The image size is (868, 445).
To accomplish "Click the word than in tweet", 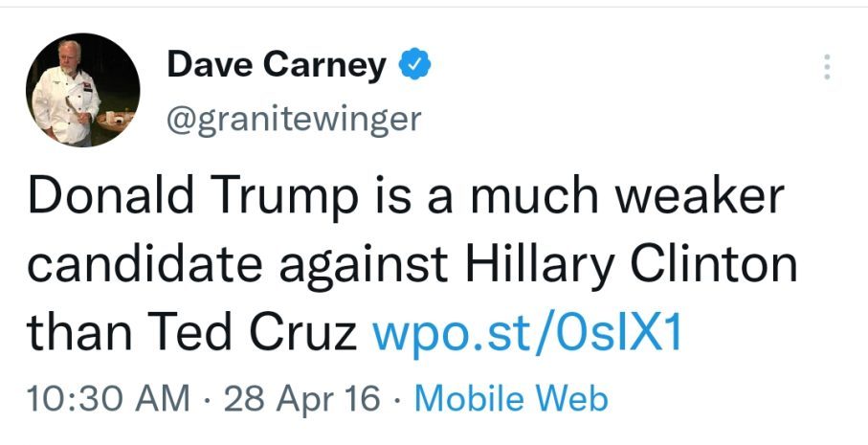I will pyautogui.click(x=72, y=331).
